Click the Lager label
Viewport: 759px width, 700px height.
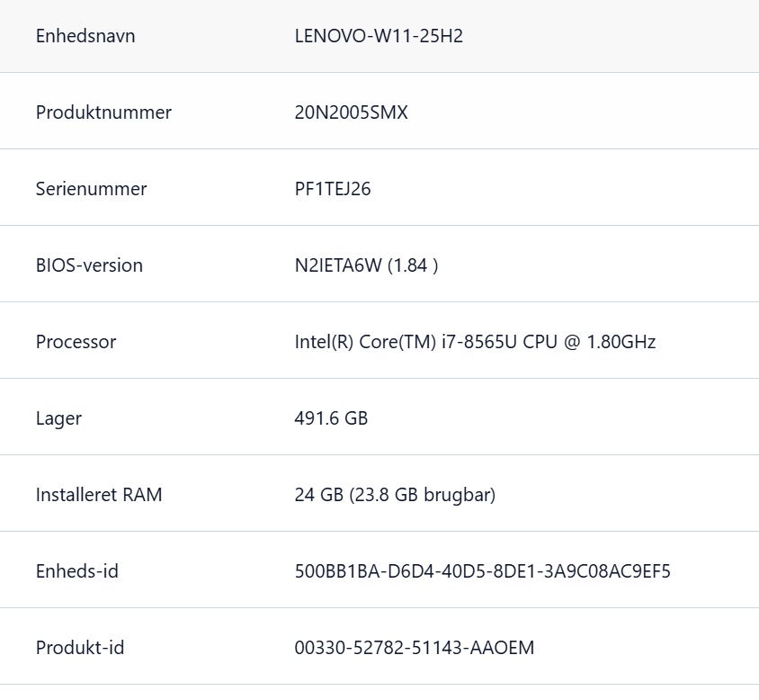pos(58,418)
